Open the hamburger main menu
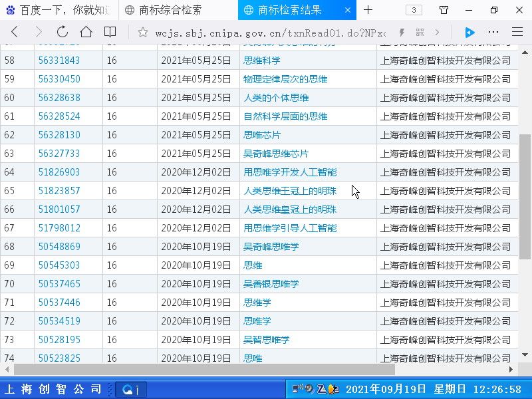The width and height of the screenshot is (532, 399). (x=517, y=32)
